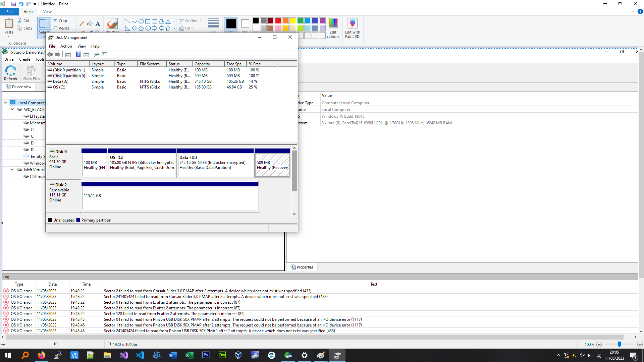Collapse the Local Computer tree node in R-Studio
Image resolution: width=644 pixels, height=362 pixels.
pyautogui.click(x=6, y=103)
